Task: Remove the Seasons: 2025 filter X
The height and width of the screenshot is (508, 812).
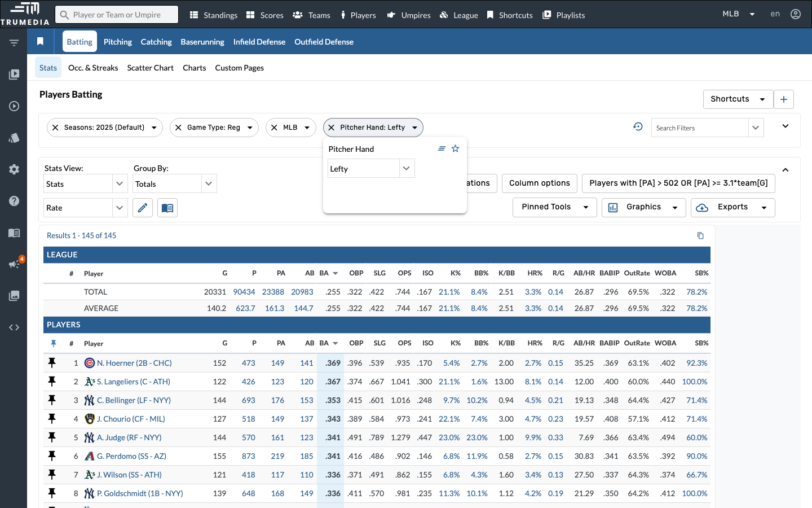Action: [x=55, y=128]
